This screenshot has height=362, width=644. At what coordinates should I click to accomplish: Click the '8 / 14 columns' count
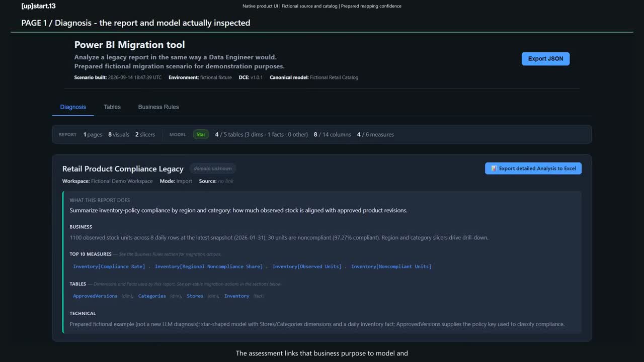(333, 135)
